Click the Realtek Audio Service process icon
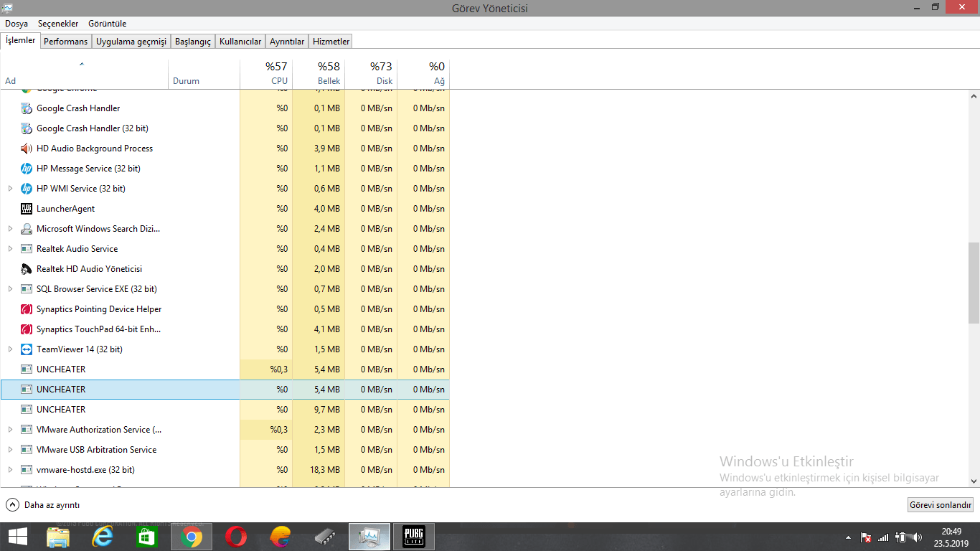 [x=27, y=249]
